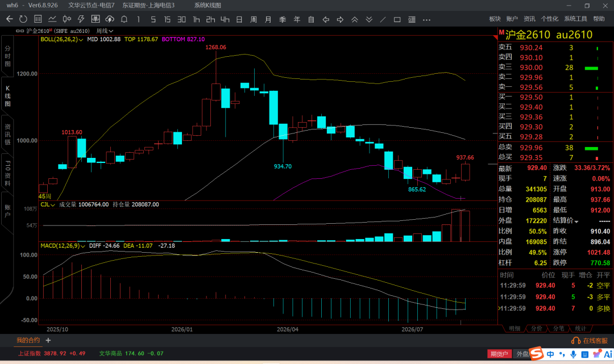This screenshot has height=364, width=614.
Task: Open the 板块 menu
Action: [495, 19]
